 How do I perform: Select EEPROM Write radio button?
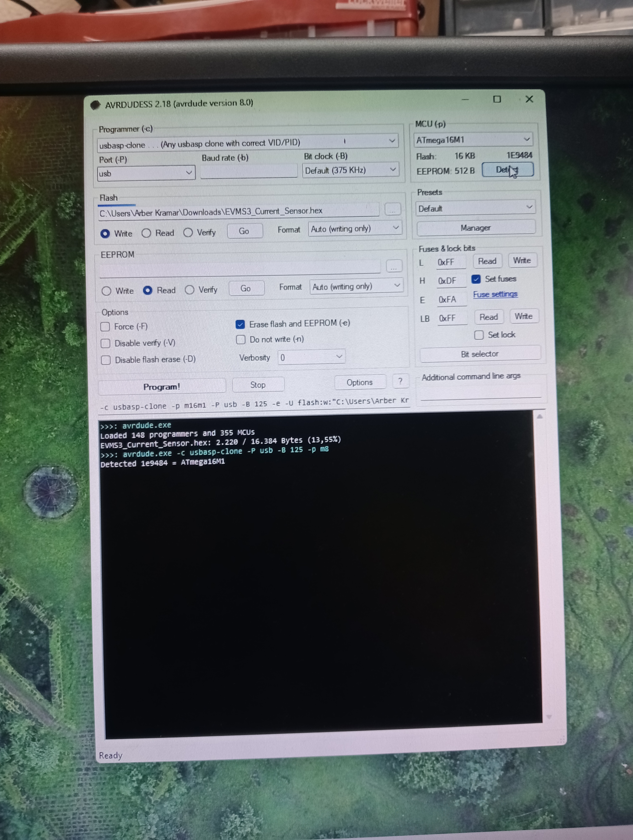[106, 291]
